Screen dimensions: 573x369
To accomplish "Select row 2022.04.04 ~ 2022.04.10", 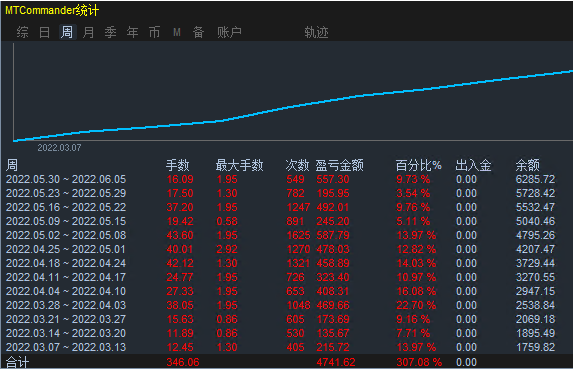I will pos(281,291).
